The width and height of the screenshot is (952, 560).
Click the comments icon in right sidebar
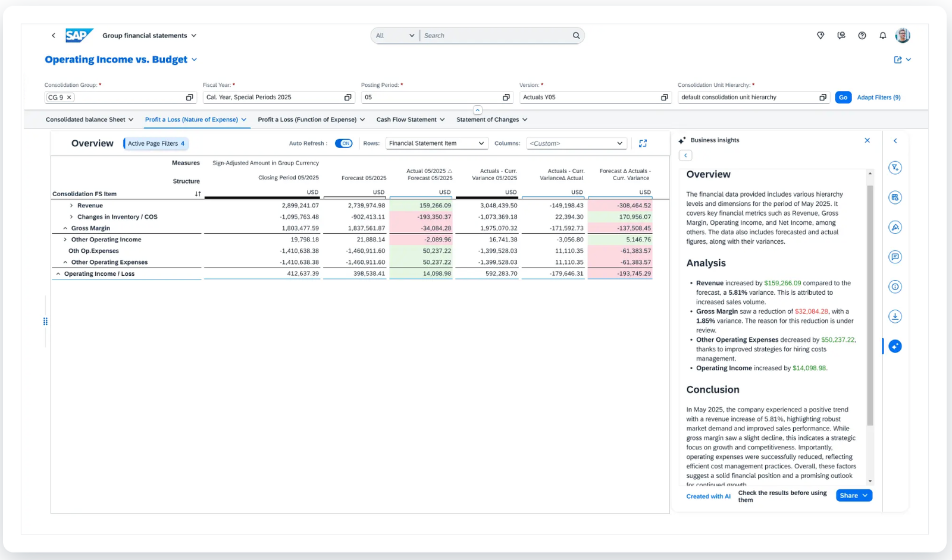point(895,257)
